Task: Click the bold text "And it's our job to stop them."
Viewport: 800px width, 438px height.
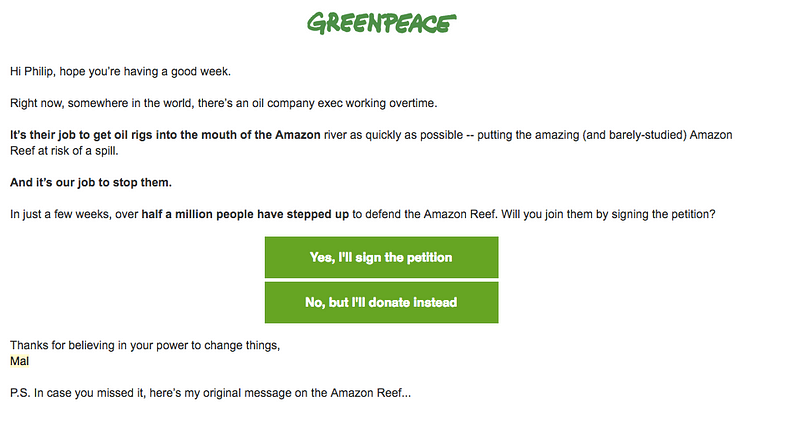Action: pyautogui.click(x=91, y=183)
